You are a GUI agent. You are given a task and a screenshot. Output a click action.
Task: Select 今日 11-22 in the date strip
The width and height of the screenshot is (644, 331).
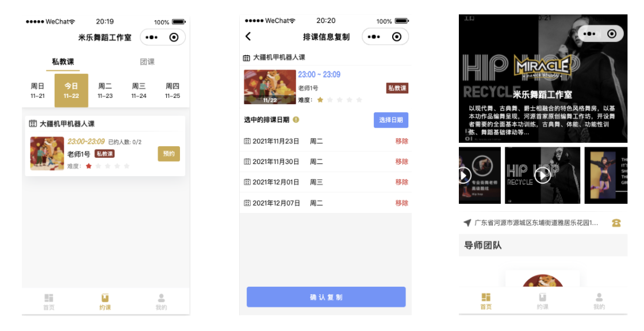tap(71, 90)
